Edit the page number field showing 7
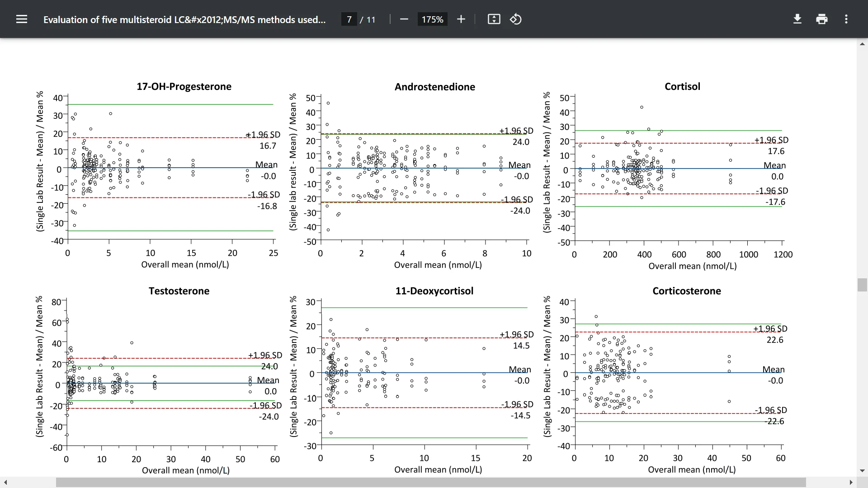The height and width of the screenshot is (488, 868). (349, 19)
